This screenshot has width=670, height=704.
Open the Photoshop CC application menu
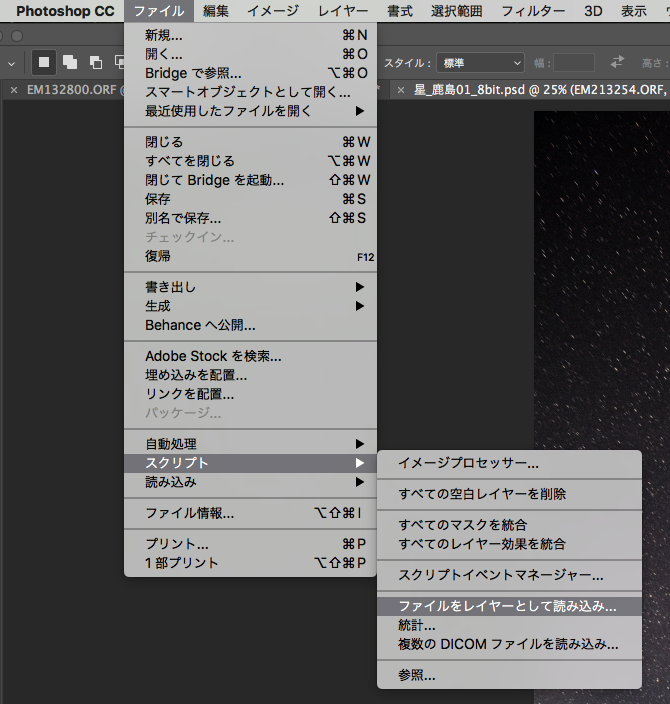65,11
